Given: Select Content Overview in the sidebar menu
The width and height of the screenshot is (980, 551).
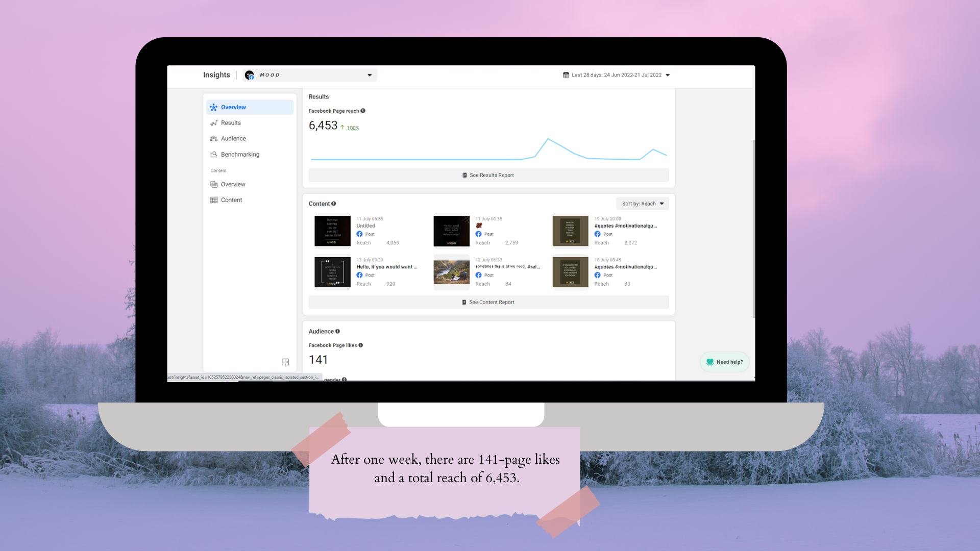Looking at the screenshot, I should 233,184.
